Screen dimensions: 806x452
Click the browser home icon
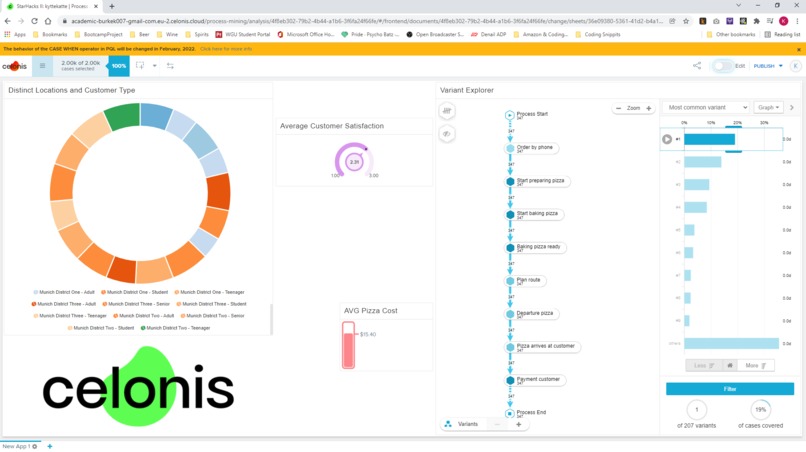[x=48, y=21]
